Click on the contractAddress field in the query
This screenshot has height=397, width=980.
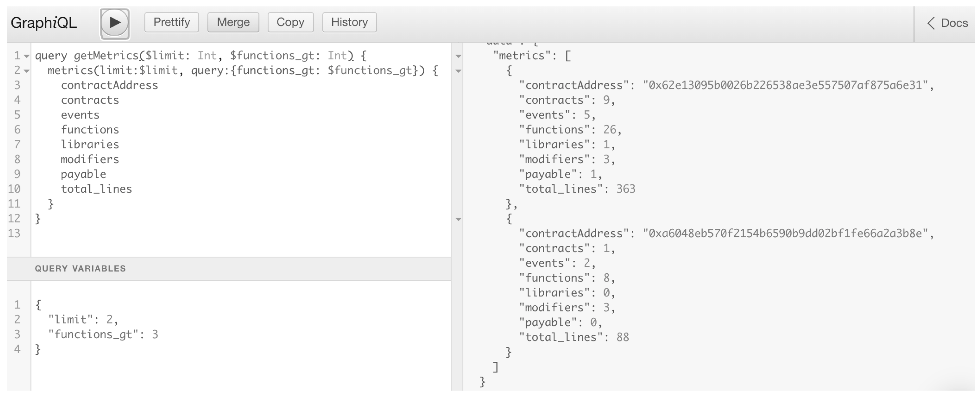[109, 85]
